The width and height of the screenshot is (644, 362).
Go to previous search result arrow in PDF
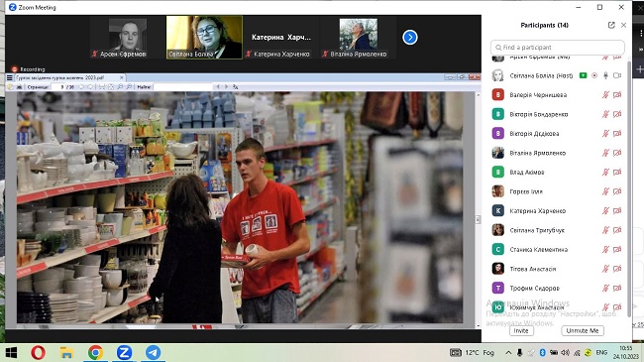pos(218,87)
